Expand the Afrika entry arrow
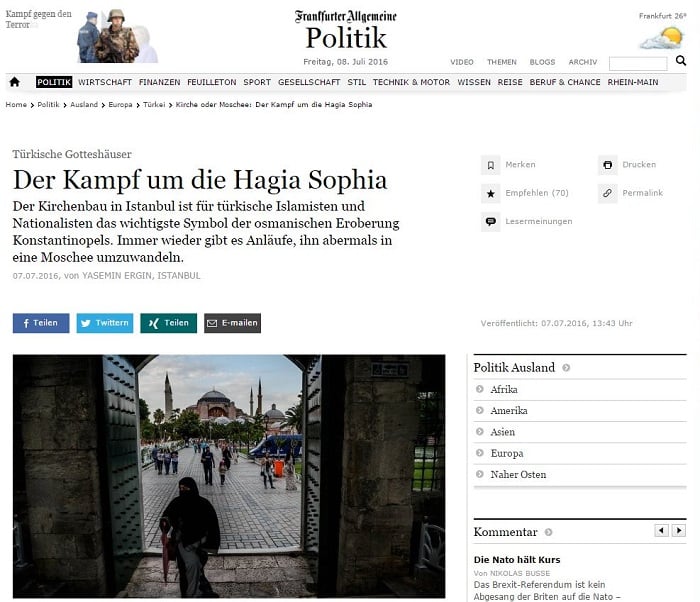 coord(479,389)
